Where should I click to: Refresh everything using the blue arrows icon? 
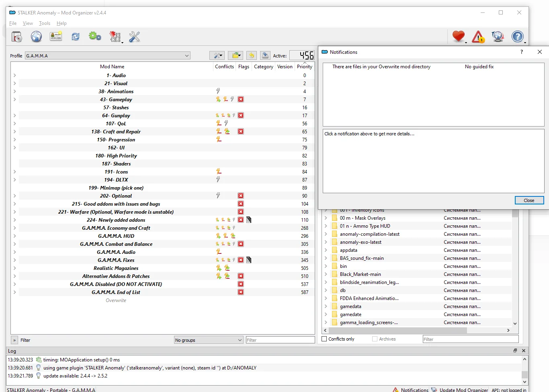[x=76, y=37]
